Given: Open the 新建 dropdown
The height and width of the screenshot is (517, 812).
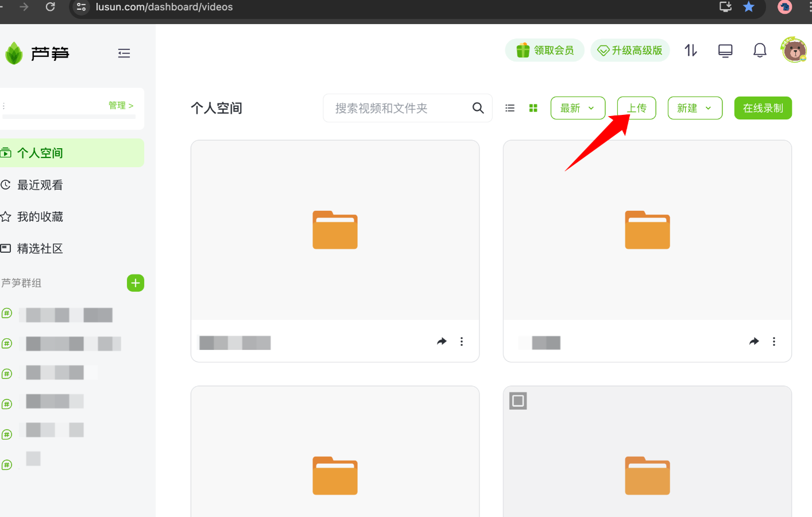Looking at the screenshot, I should (x=695, y=108).
